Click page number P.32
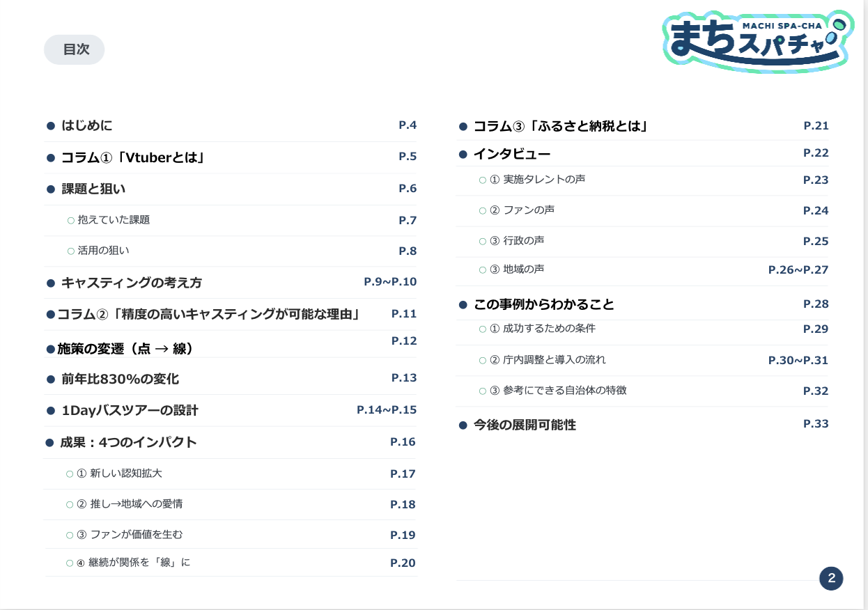The width and height of the screenshot is (868, 610). [x=816, y=391]
